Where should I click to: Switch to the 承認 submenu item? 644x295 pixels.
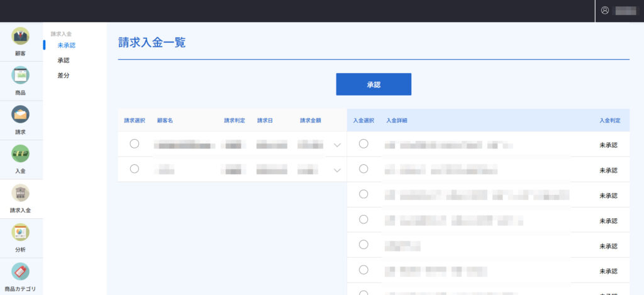coord(63,60)
